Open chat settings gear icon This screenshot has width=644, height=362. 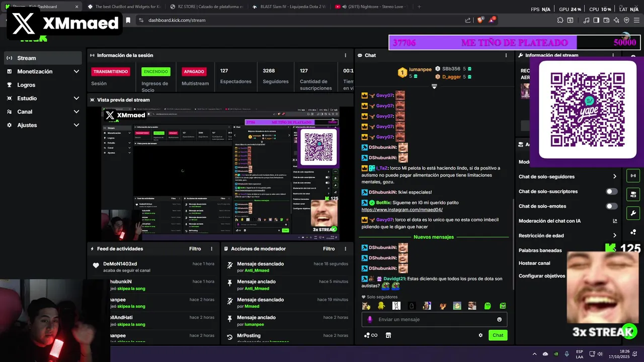coord(480,335)
